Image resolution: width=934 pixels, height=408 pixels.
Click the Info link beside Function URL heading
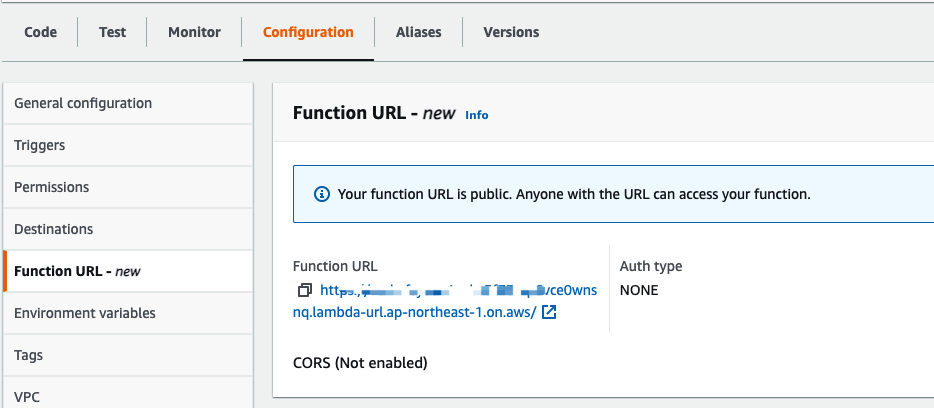477,115
